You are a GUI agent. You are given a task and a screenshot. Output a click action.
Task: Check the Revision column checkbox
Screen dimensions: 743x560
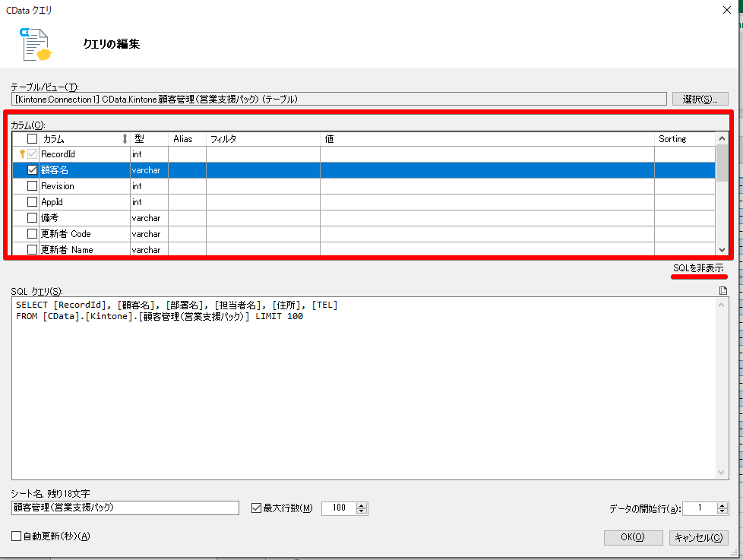tap(32, 185)
